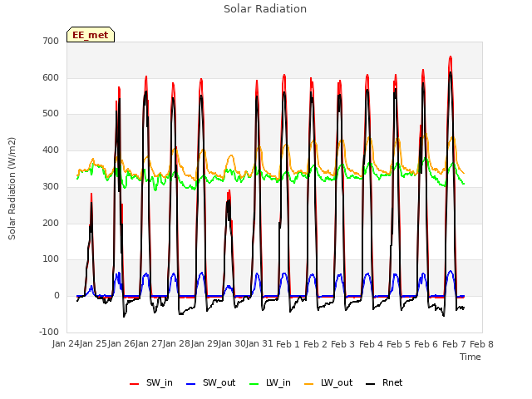Click the y-axis label Solar Radiation (W/m2)

12,189
